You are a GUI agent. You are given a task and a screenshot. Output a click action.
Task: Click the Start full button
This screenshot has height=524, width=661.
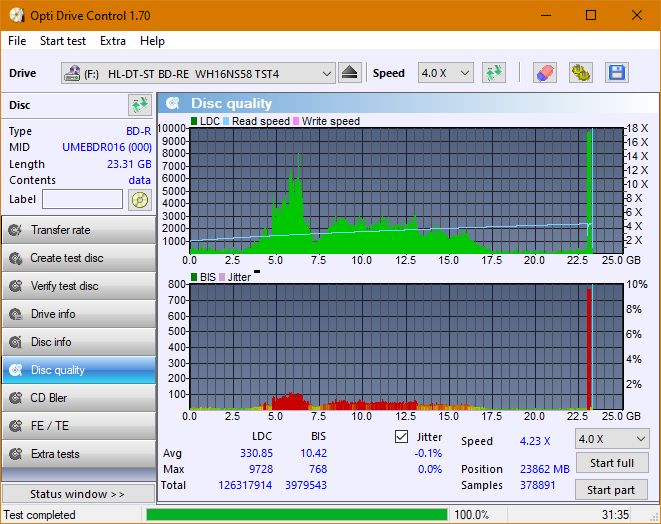(612, 463)
